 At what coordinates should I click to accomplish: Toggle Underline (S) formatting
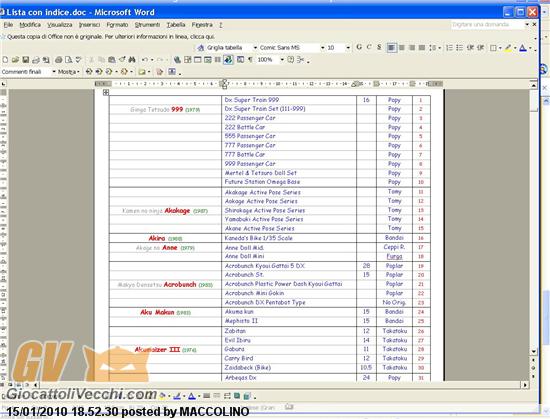(379, 47)
